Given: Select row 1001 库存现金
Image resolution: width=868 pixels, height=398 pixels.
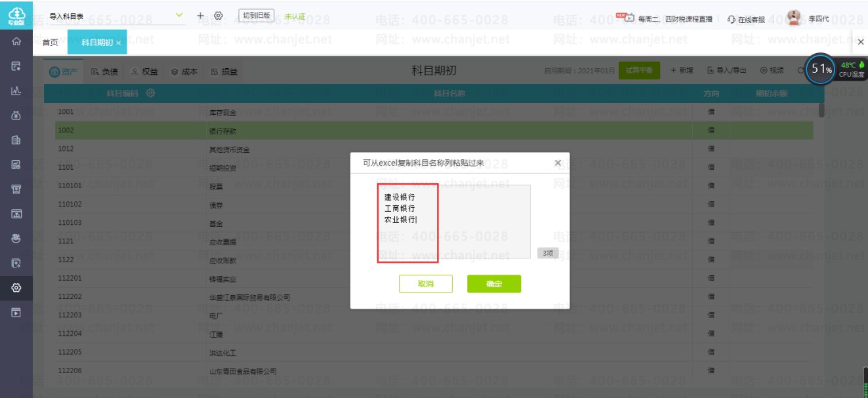Looking at the screenshot, I should pos(434,112).
